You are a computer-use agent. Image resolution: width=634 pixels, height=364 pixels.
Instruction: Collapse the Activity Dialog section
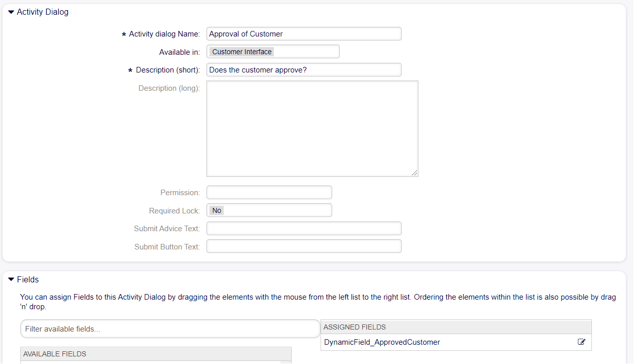click(x=11, y=12)
